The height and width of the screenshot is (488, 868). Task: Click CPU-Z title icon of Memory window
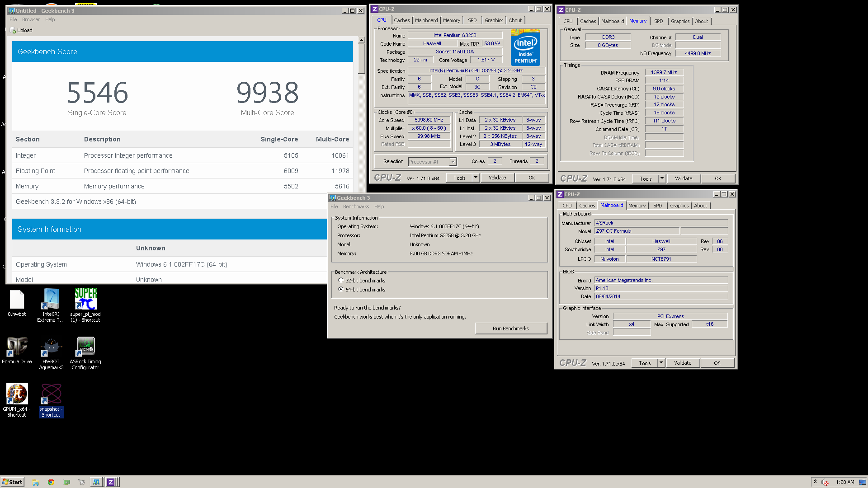click(561, 10)
